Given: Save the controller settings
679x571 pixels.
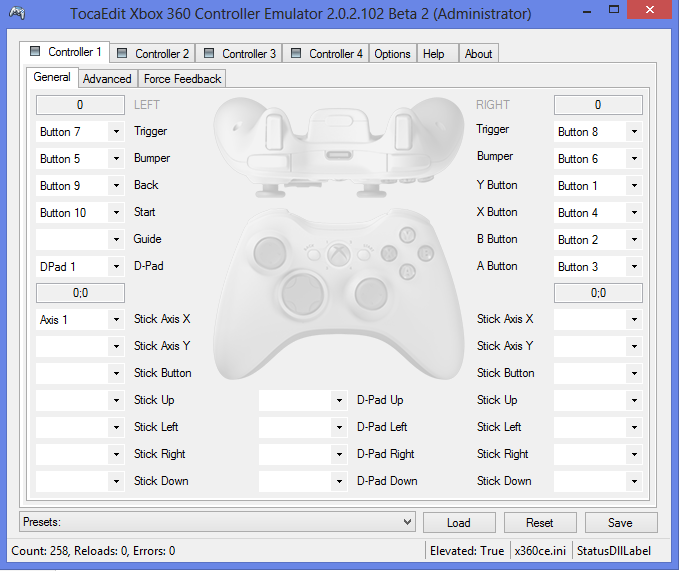Looking at the screenshot, I should click(621, 523).
